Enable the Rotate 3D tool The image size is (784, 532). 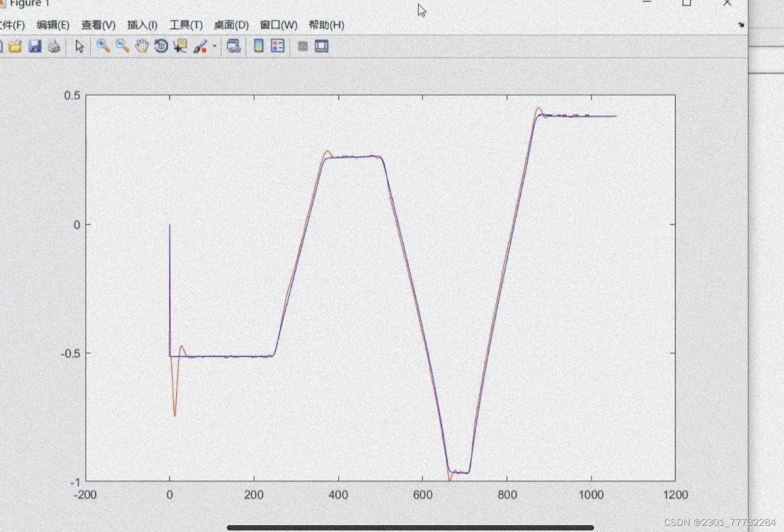(x=161, y=46)
